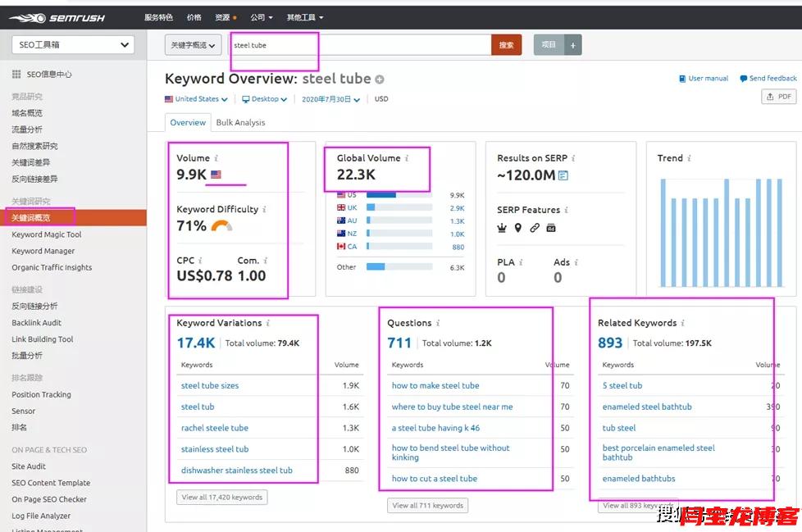Viewport: 802px width, 532px height.
Task: Expand the 关键字概览 dropdown near search box
Action: [x=194, y=45]
